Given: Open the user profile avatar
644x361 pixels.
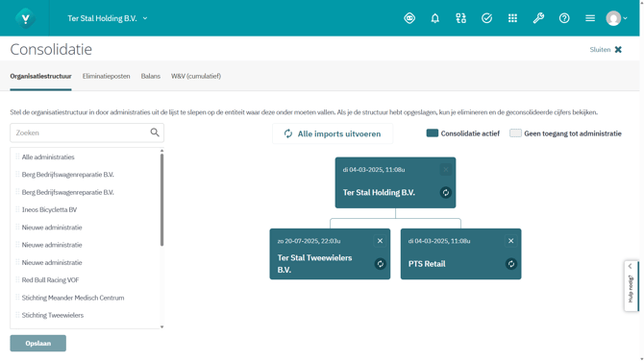Looking at the screenshot, I should (613, 18).
